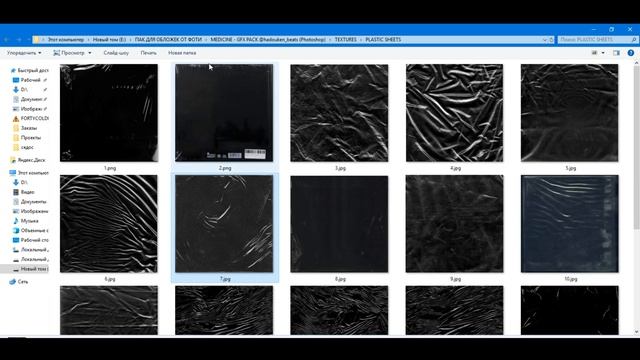
Task: Open Объемные объекты in sidebar
Action: click(31, 231)
